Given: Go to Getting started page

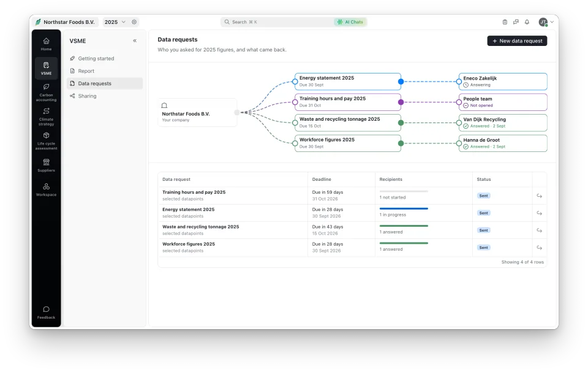Looking at the screenshot, I should 105,59.
